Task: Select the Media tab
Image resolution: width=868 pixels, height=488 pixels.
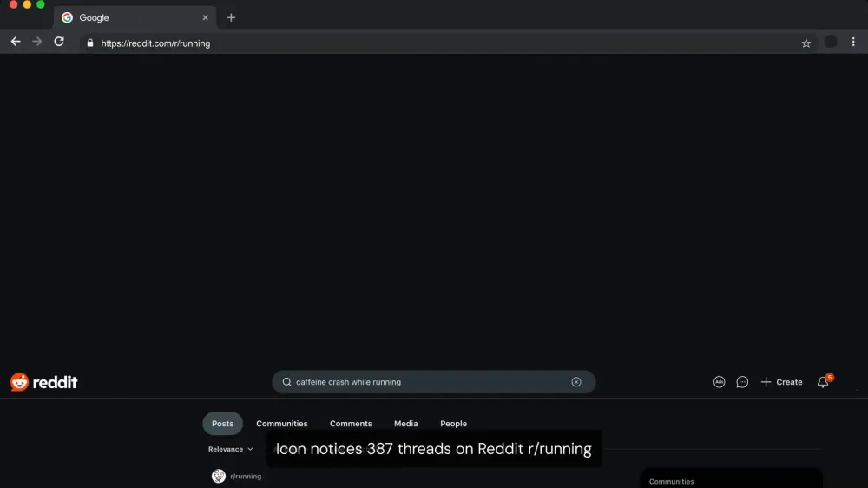Action: [405, 424]
